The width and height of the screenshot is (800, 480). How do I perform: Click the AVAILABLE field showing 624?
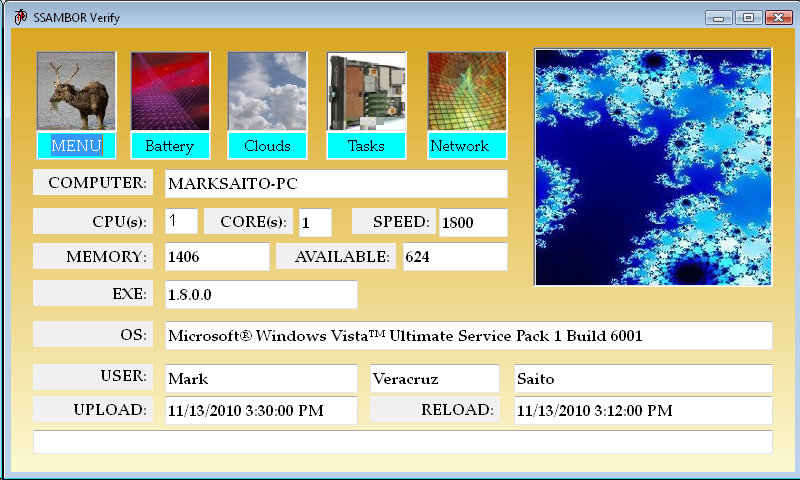click(454, 257)
